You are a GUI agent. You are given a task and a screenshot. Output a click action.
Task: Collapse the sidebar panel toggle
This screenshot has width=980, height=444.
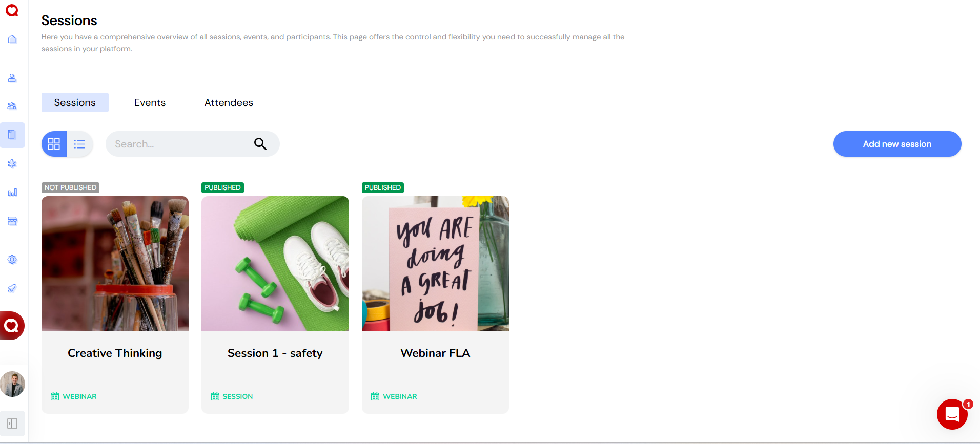point(12,424)
